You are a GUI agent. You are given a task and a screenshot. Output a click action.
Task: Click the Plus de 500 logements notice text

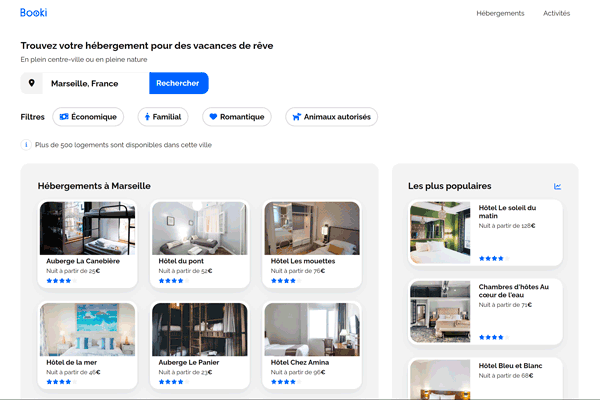click(x=123, y=145)
